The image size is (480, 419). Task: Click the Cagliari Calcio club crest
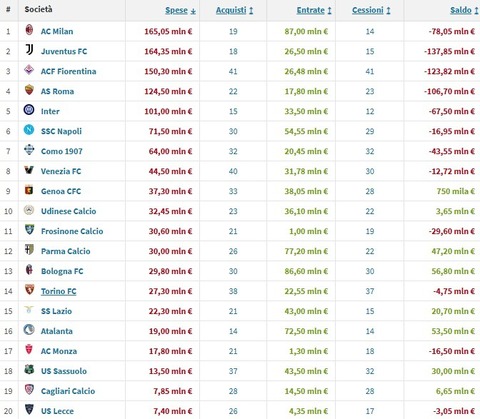click(x=29, y=390)
